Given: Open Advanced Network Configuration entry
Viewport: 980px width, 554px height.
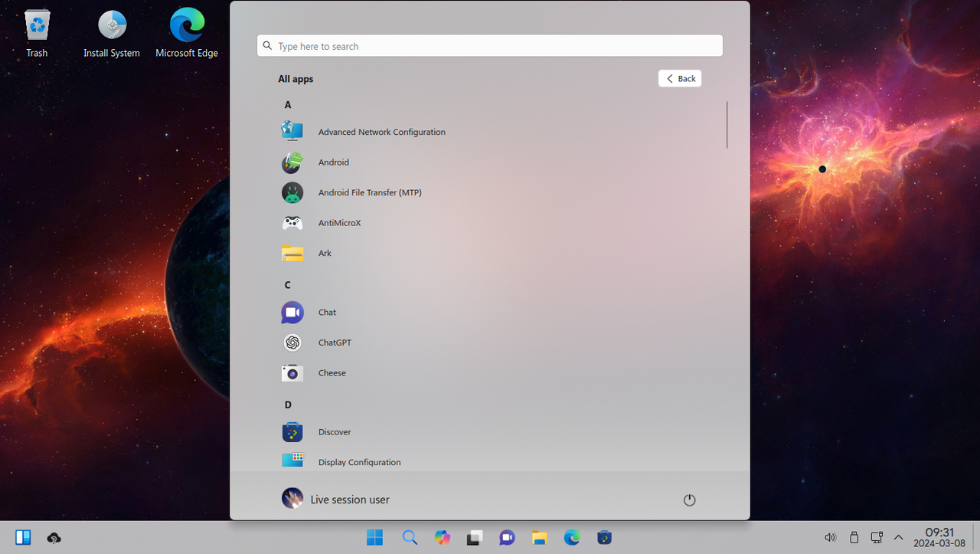Looking at the screenshot, I should coord(382,132).
